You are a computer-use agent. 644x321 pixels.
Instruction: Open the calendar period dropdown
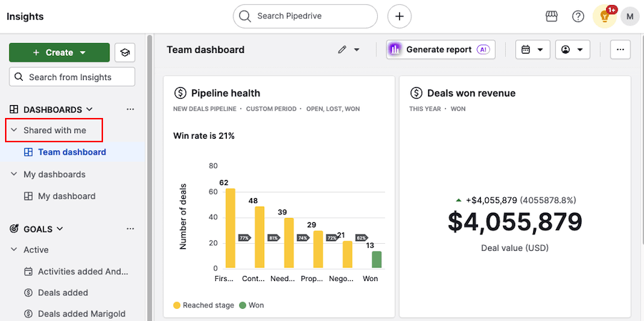click(533, 50)
